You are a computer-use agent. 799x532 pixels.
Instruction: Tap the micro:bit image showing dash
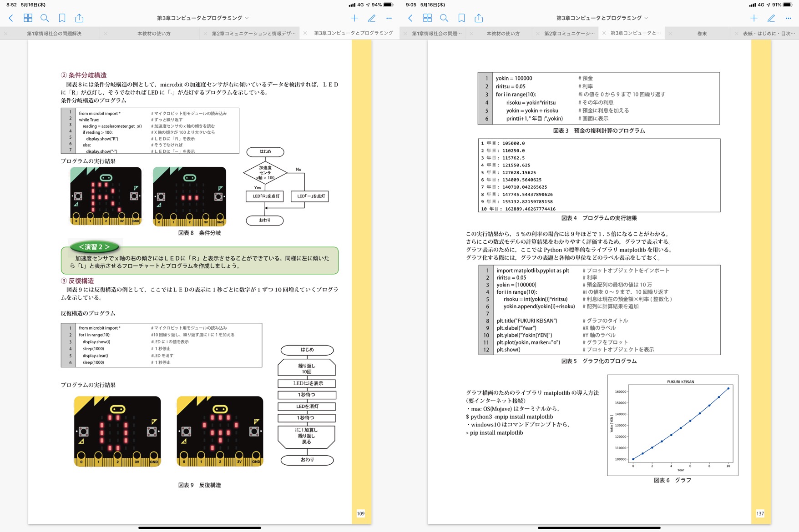[189, 196]
